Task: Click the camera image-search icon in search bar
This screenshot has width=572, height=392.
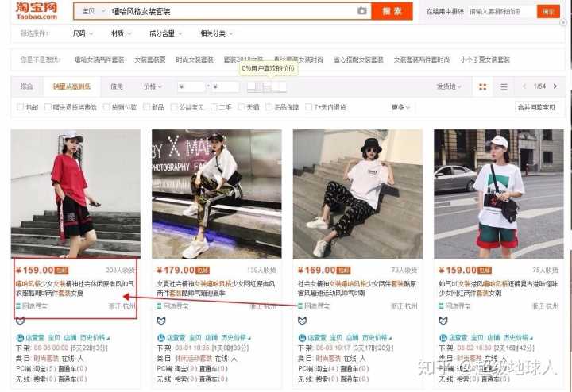Action: click(362, 12)
